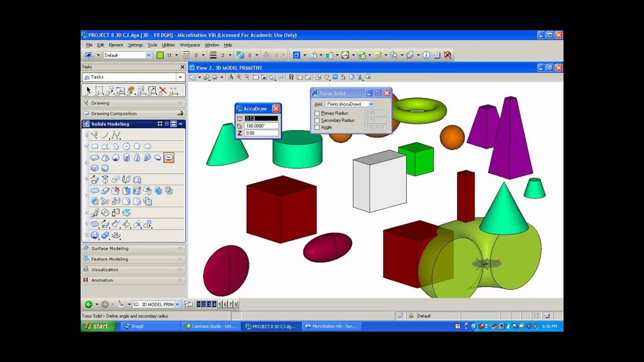Click the Zoom Out magnifier in View 2
This screenshot has height=362, width=644.
247,77
